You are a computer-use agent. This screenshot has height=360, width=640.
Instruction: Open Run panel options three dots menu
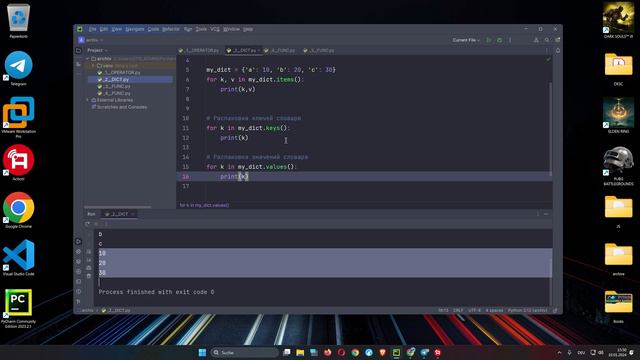pos(538,214)
